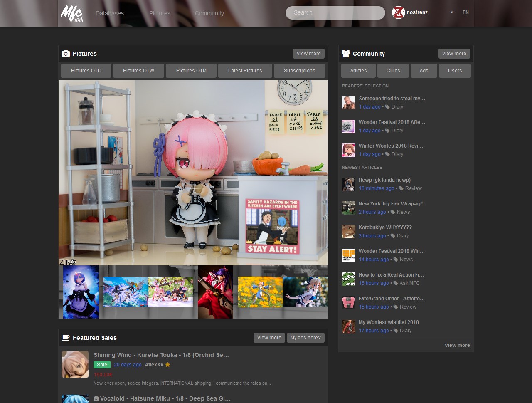Open the winged figures blue sky thumbnail
Screen dimensions: 532x403
click(x=126, y=292)
